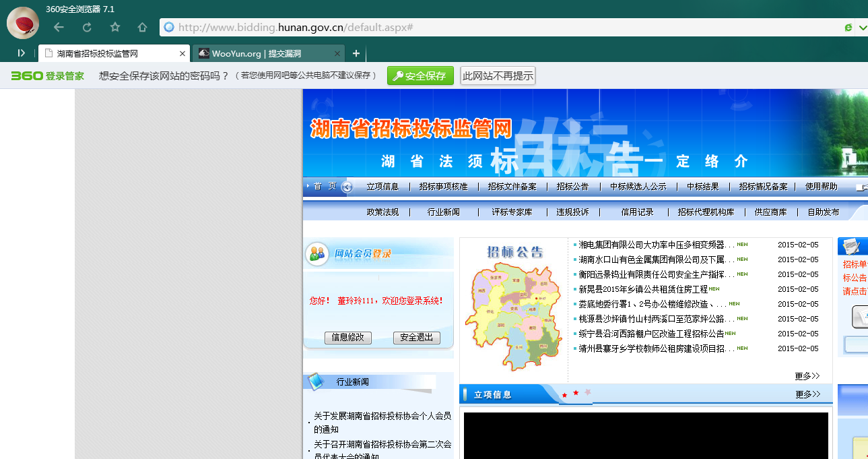Click the 行业新闻 notebook icon
Viewport: 868px width, 459px height.
(x=316, y=381)
